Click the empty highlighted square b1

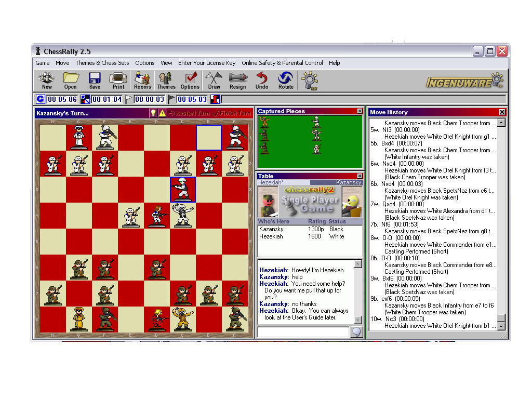[209, 137]
